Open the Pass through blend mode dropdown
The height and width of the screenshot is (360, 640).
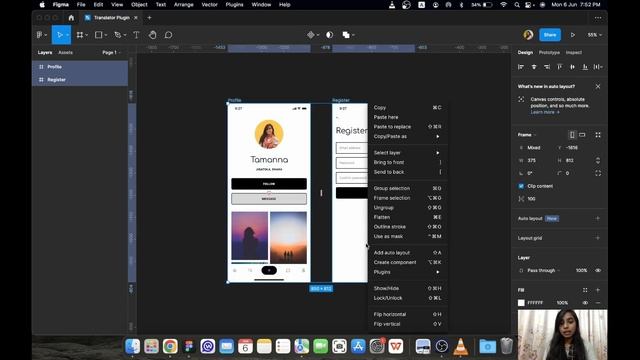point(543,270)
